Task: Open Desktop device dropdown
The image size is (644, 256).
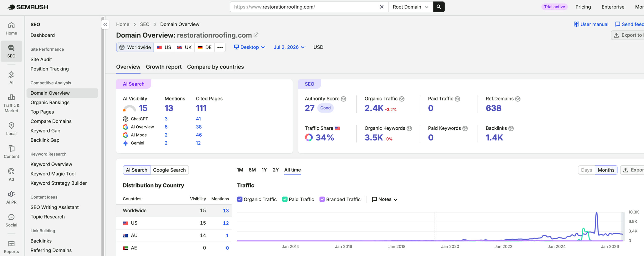Action: (249, 47)
